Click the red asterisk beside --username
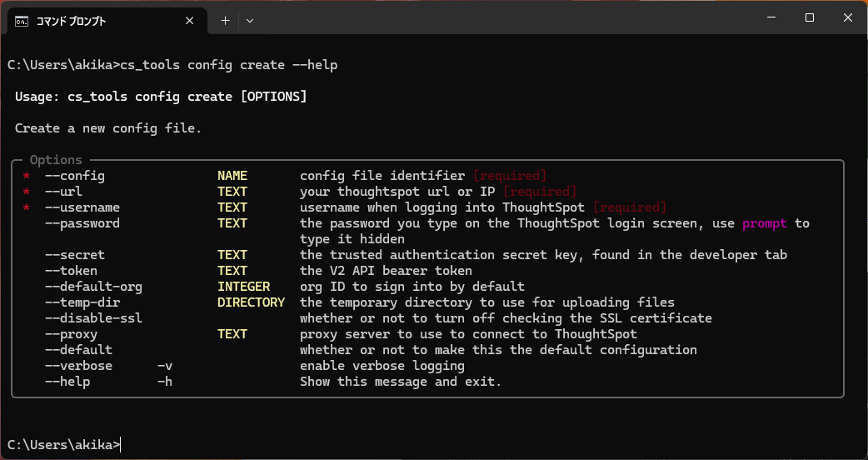The image size is (868, 460). (26, 208)
